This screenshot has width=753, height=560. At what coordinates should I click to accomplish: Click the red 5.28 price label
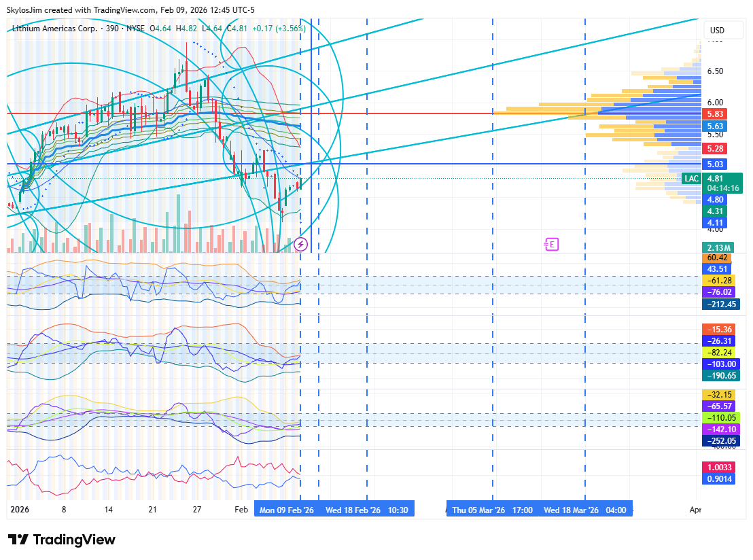point(716,149)
